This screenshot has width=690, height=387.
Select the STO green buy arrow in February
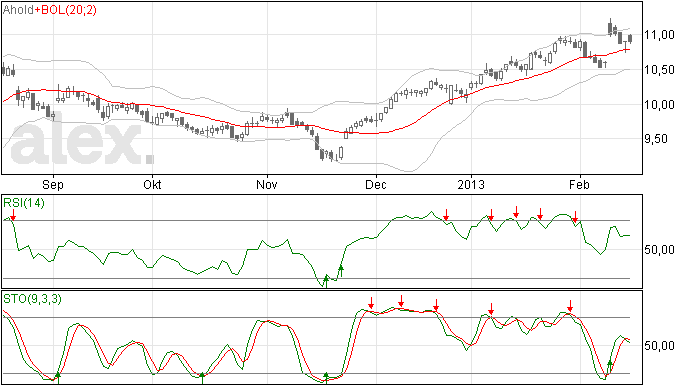click(x=609, y=366)
